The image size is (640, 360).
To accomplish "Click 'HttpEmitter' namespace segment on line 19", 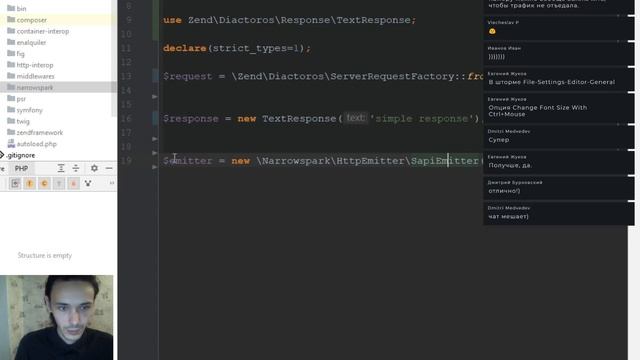I will pyautogui.click(x=371, y=161).
